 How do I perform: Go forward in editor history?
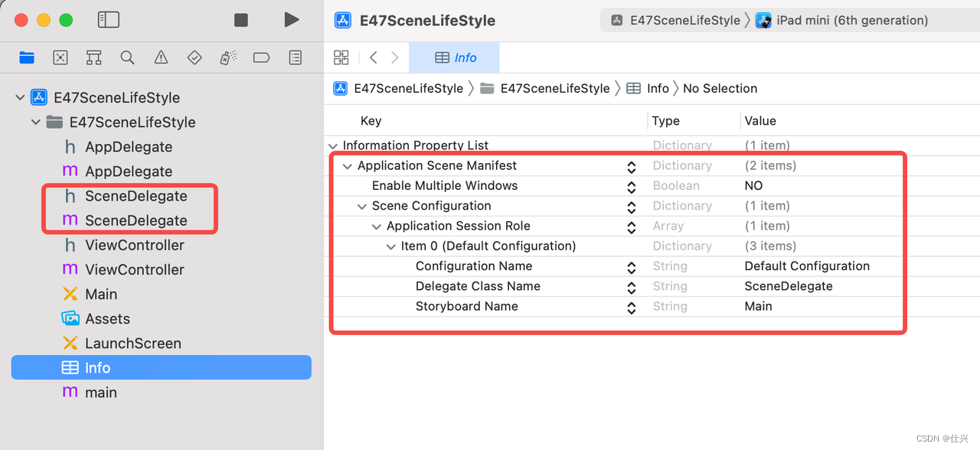click(395, 57)
